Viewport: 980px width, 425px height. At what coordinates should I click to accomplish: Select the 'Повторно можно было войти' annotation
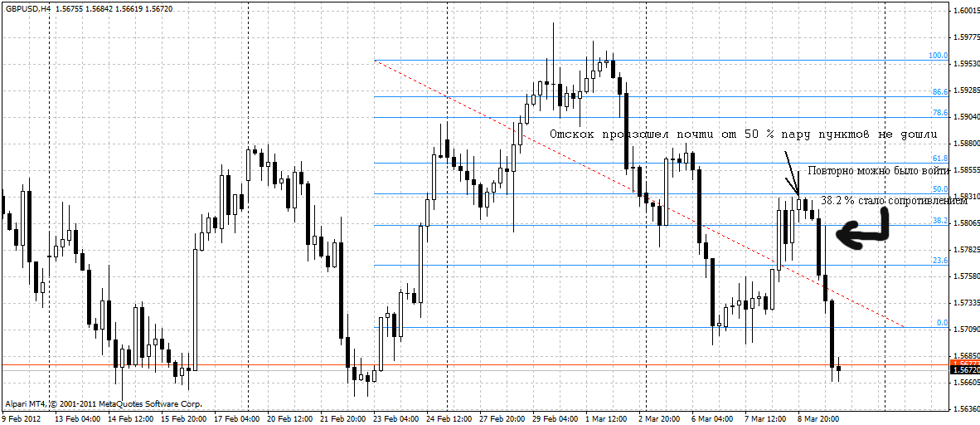click(880, 170)
